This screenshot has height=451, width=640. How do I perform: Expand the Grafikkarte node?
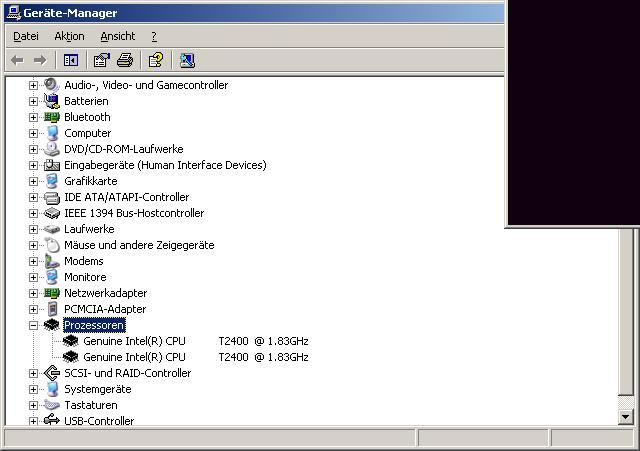point(33,181)
